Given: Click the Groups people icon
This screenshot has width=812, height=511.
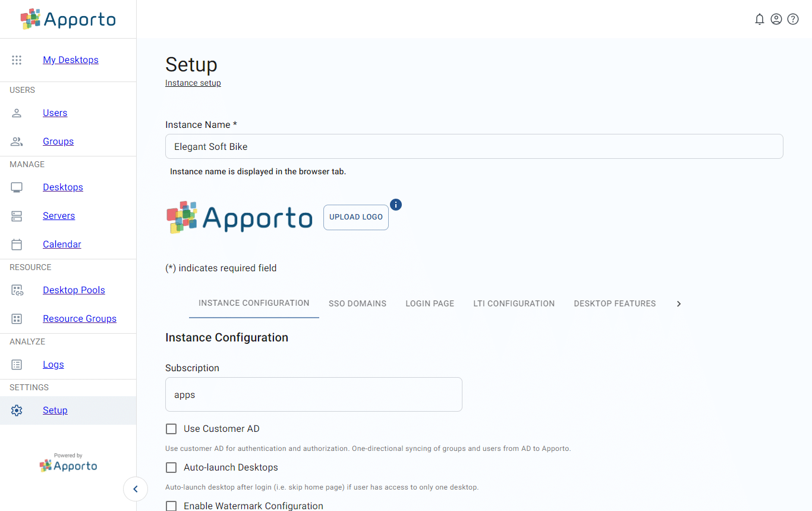Looking at the screenshot, I should pos(16,141).
